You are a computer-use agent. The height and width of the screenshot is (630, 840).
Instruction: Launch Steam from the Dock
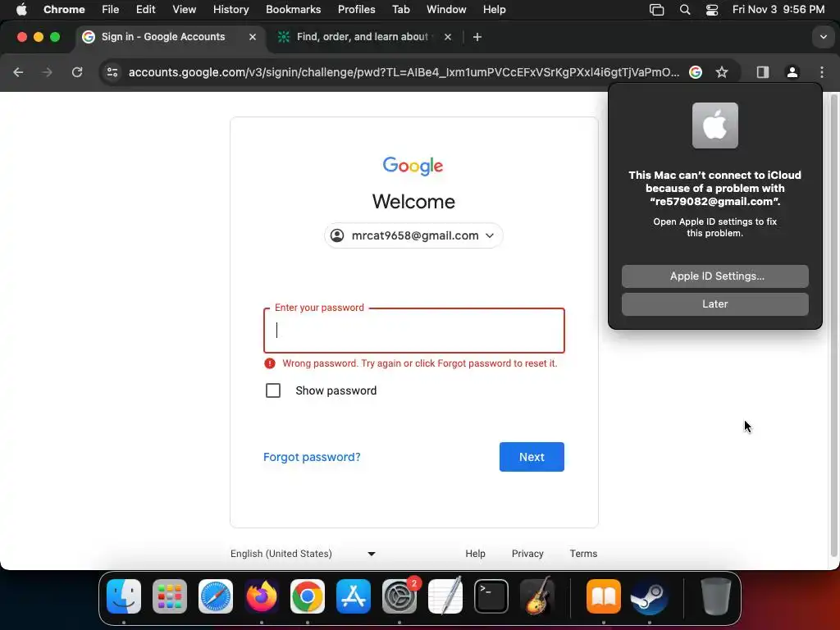[650, 596]
